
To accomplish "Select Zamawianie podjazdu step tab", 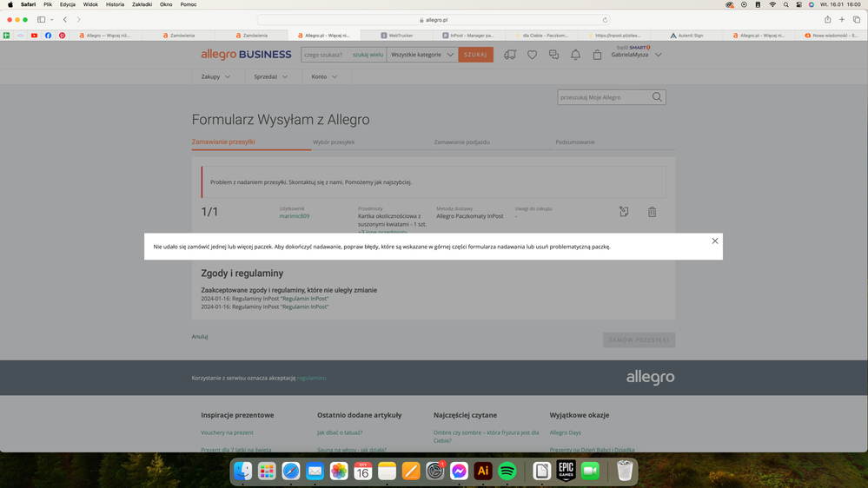I will pyautogui.click(x=461, y=142).
